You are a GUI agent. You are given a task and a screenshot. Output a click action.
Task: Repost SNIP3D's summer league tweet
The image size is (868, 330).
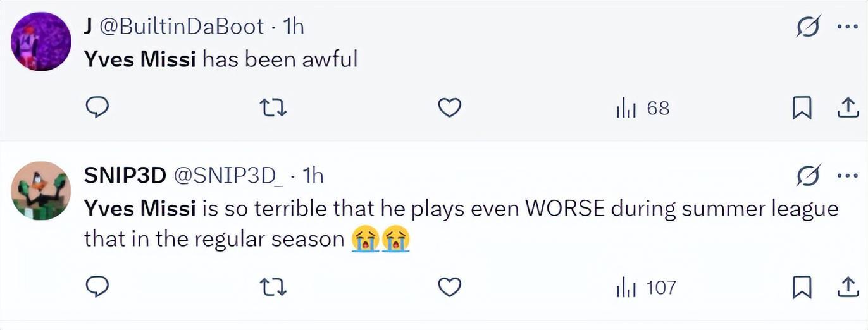[x=273, y=288]
